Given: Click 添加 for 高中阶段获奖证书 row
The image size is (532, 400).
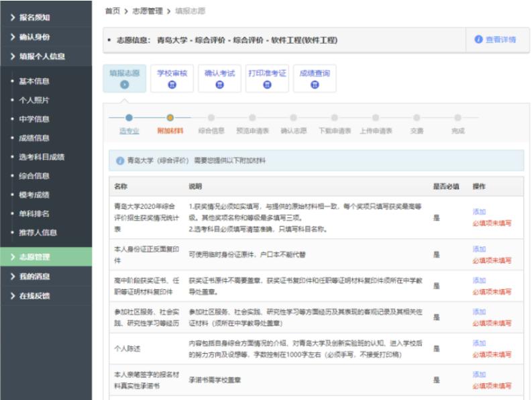Looking at the screenshot, I should coord(479,281).
